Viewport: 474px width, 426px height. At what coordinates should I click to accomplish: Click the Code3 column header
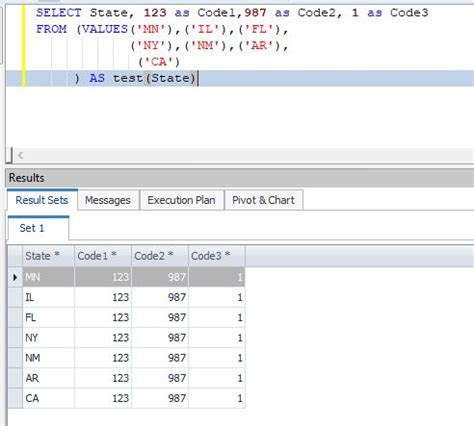pos(217,256)
